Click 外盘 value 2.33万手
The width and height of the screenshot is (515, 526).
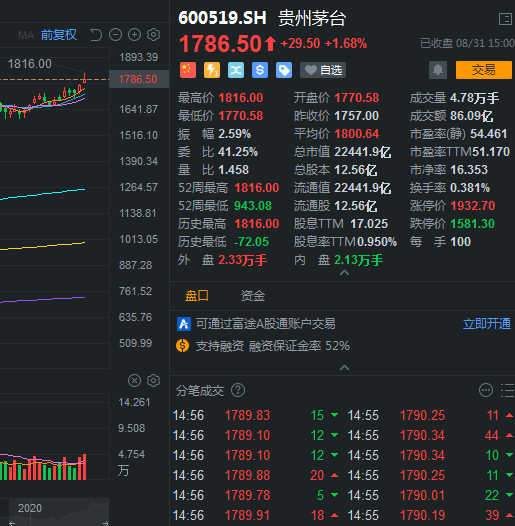tap(243, 260)
